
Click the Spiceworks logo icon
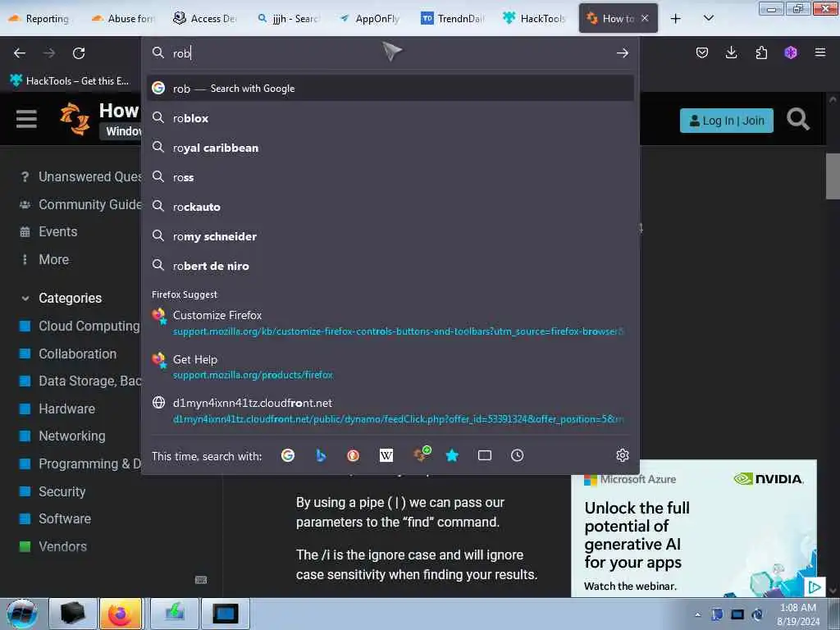75,119
